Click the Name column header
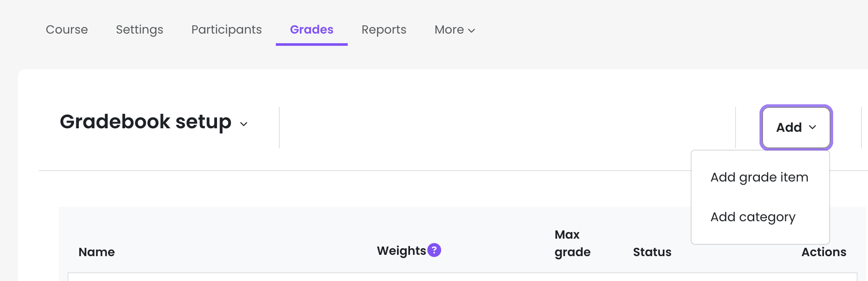868x281 pixels. point(96,252)
